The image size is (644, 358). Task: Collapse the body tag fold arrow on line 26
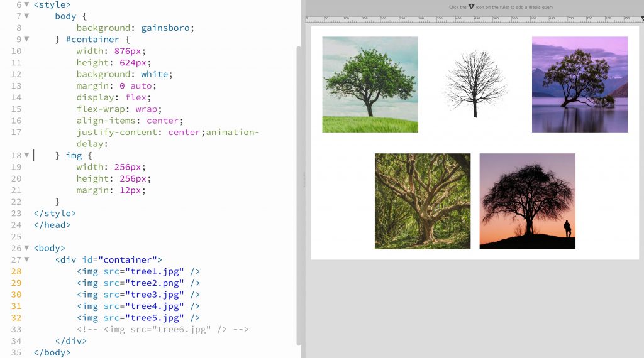26,248
